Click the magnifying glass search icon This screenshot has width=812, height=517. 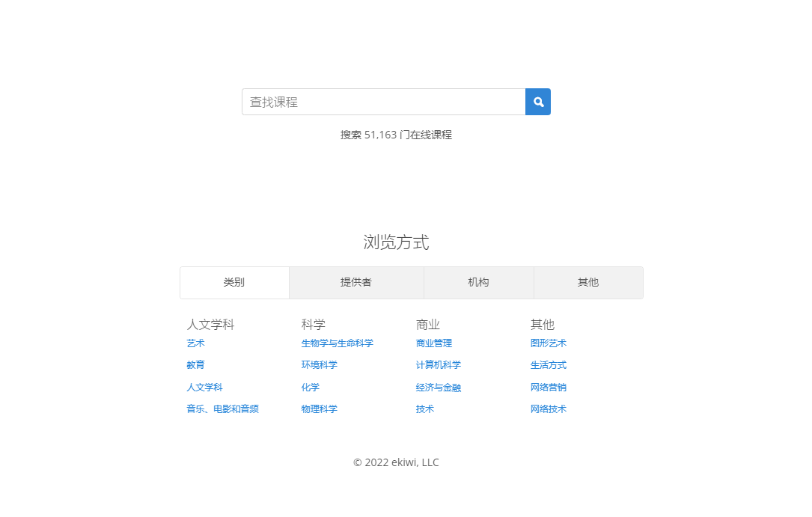(x=538, y=102)
